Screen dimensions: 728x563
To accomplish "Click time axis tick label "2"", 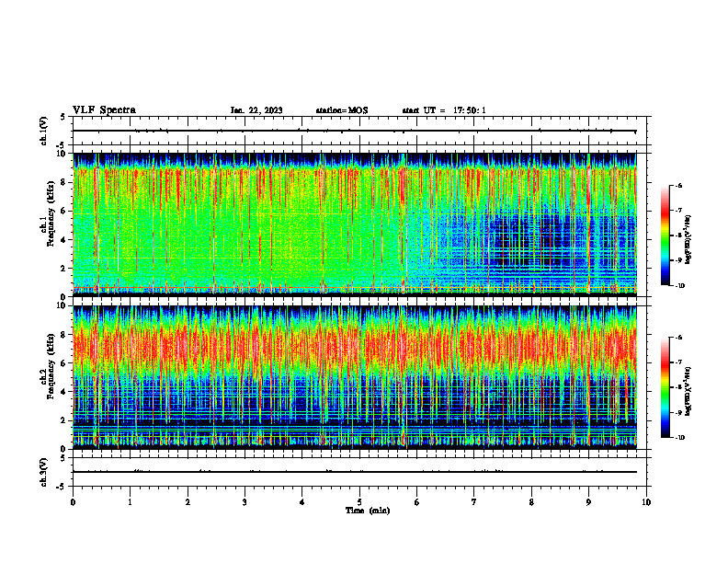I will pyautogui.click(x=188, y=502).
